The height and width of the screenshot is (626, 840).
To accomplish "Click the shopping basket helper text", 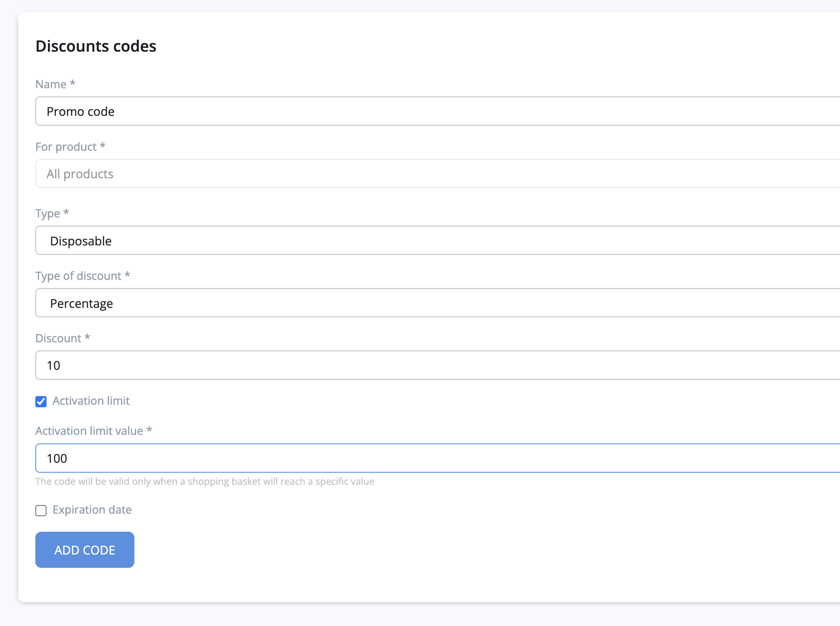I will tap(205, 481).
